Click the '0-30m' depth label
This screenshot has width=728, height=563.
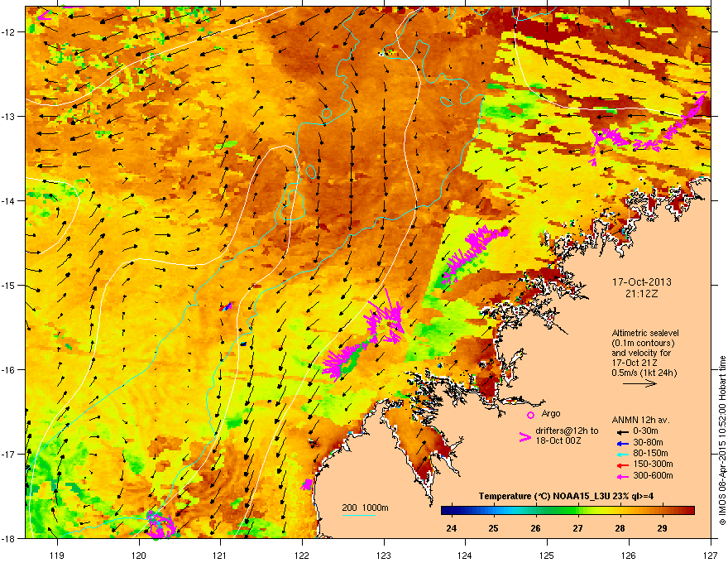[645, 431]
